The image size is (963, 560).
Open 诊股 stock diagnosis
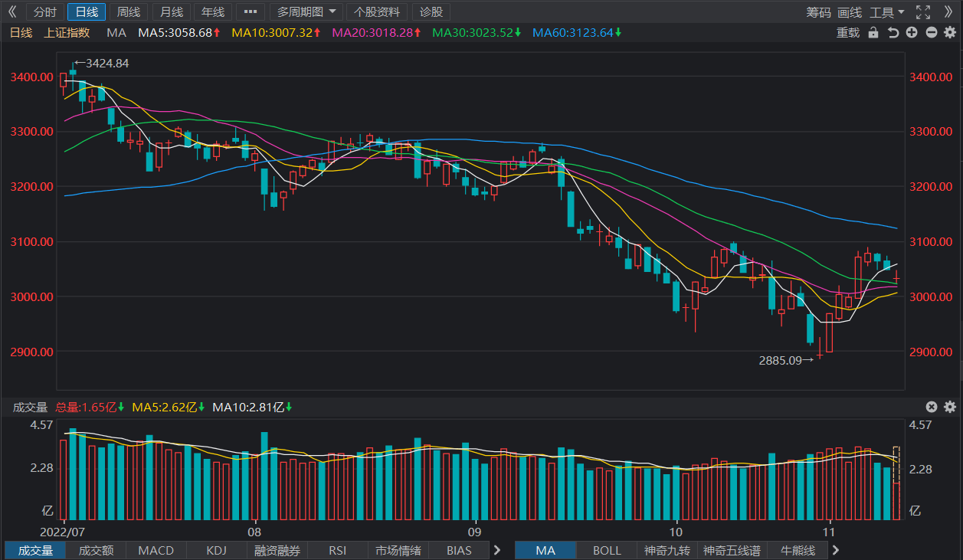click(x=430, y=11)
